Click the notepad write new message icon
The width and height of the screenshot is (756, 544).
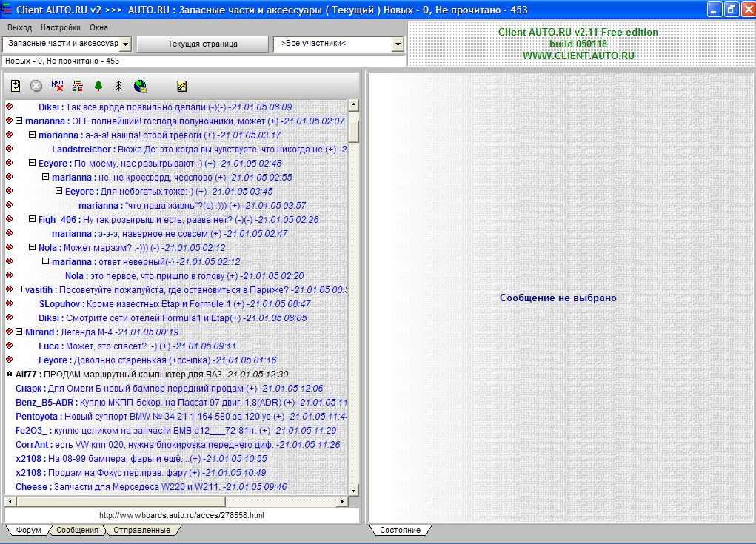pyautogui.click(x=182, y=86)
